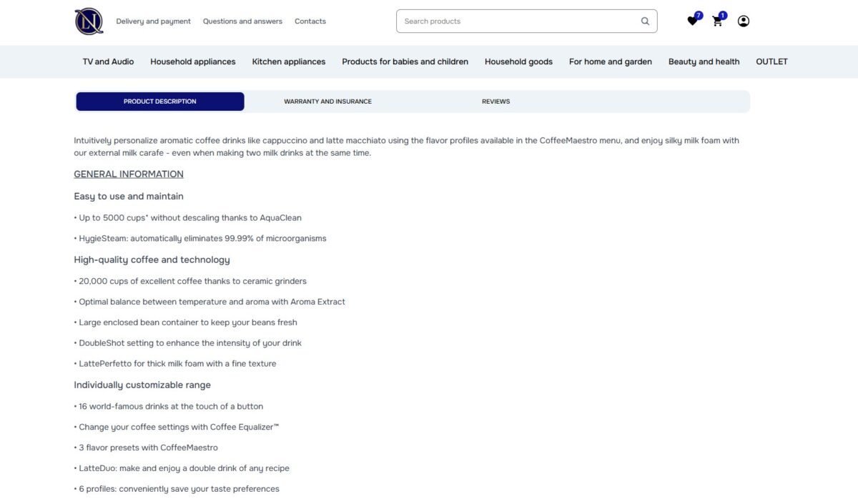This screenshot has height=504, width=858.
Task: Open Products for babies and children category
Action: [x=405, y=61]
